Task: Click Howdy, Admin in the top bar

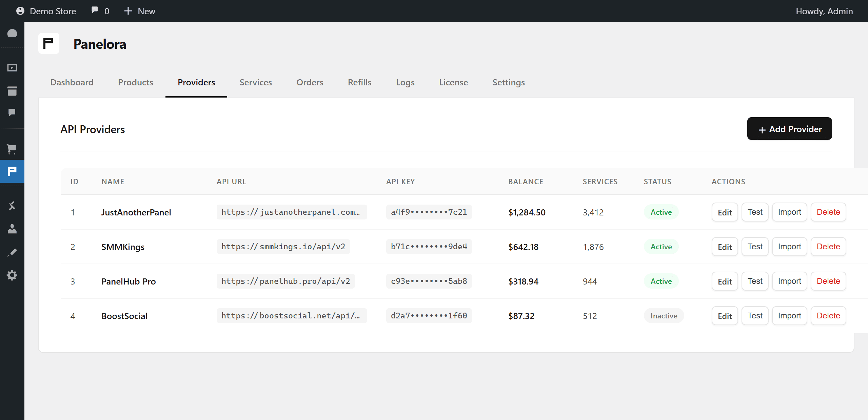Action: (824, 11)
